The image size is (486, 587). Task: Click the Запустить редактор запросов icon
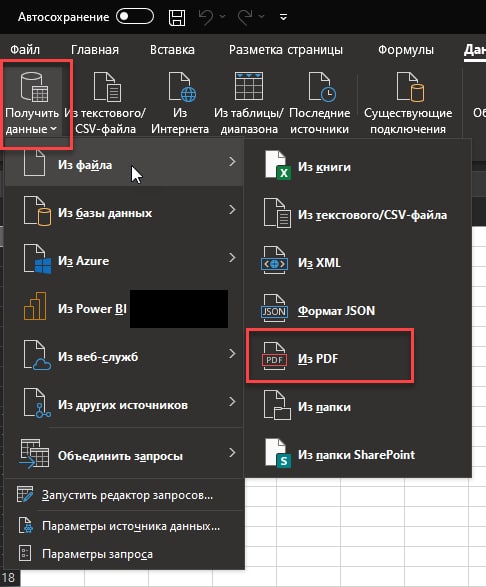point(25,494)
